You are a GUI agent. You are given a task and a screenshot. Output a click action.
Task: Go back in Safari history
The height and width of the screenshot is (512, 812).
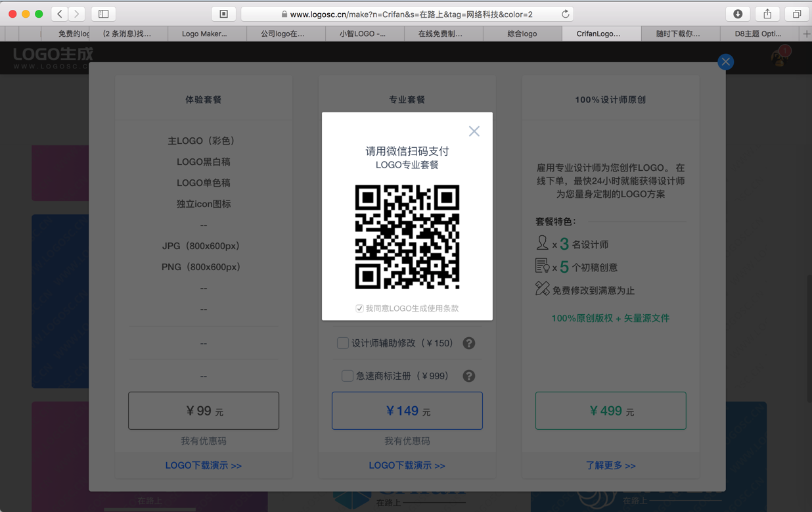(60, 14)
